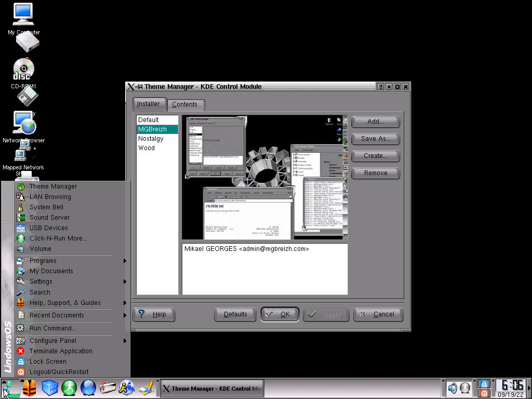Click the MGBreizh theme preview image

tap(264, 177)
